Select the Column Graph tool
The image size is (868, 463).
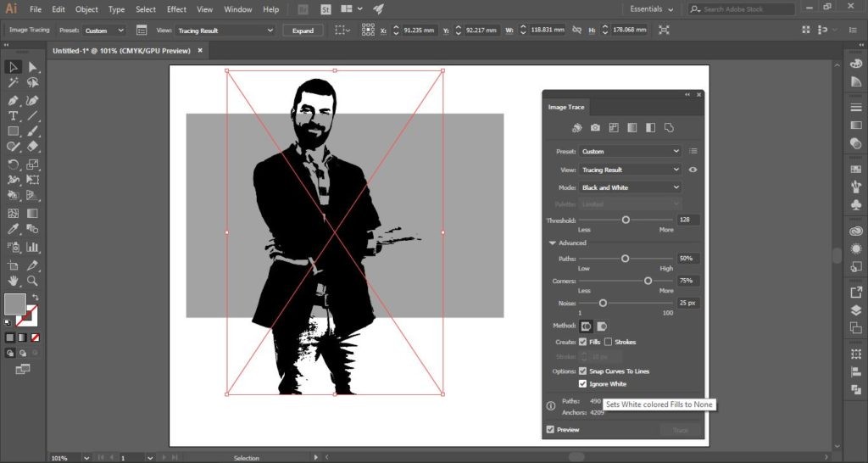pyautogui.click(x=33, y=247)
